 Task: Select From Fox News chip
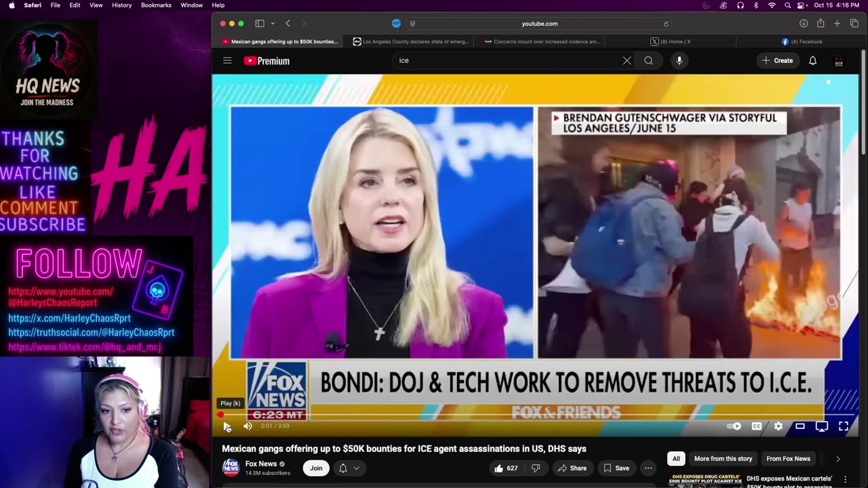click(x=788, y=459)
